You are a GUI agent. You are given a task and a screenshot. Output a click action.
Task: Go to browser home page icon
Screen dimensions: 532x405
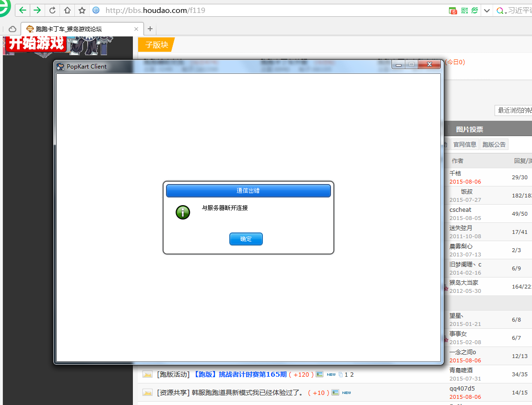point(67,10)
